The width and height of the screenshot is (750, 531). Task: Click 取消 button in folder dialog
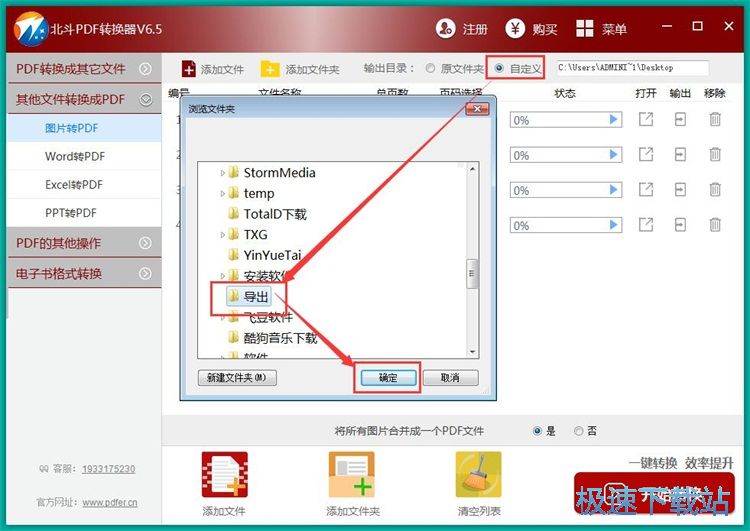pos(450,378)
